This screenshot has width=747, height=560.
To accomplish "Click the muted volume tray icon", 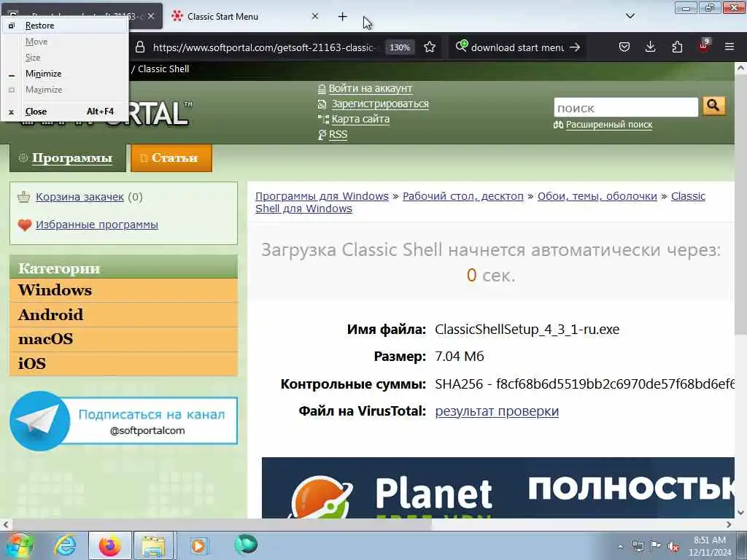I will pos(673,547).
